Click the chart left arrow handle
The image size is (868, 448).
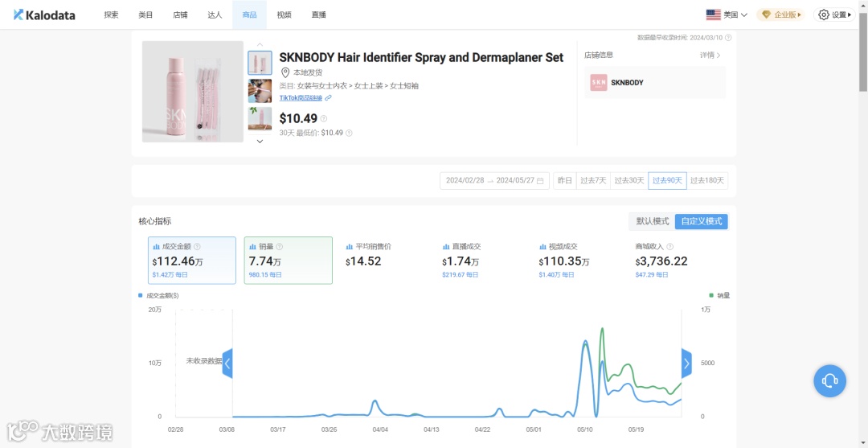[x=227, y=364]
